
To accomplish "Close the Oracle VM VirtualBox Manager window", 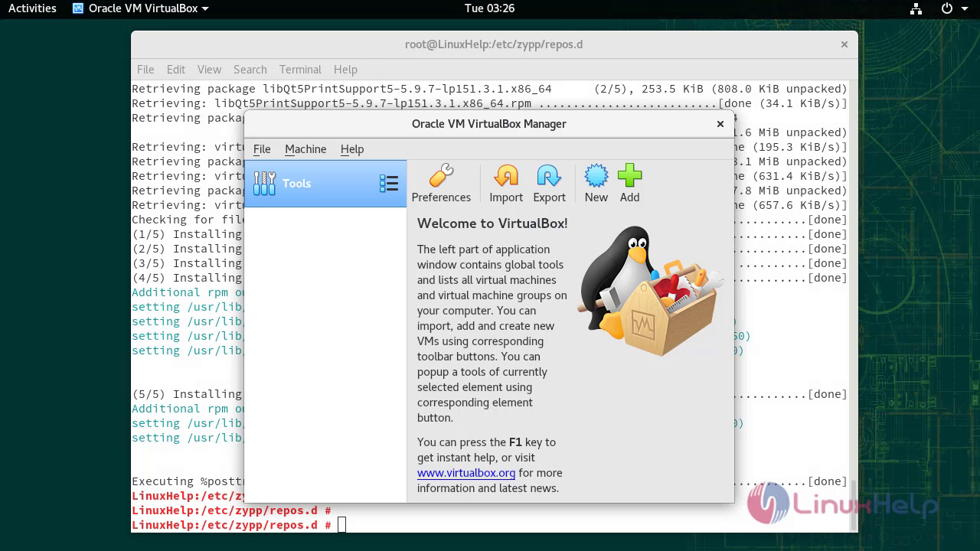I will click(720, 124).
